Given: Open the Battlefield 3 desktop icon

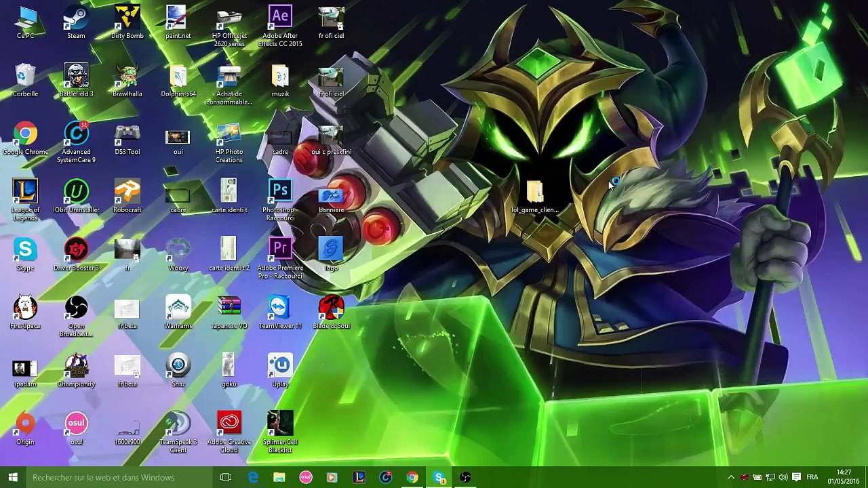Looking at the screenshot, I should 76,81.
